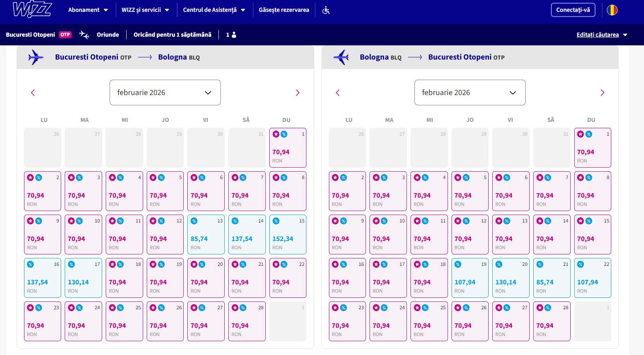644x355 pixels.
Task: Go to previous month in return calendar
Action: tap(338, 93)
